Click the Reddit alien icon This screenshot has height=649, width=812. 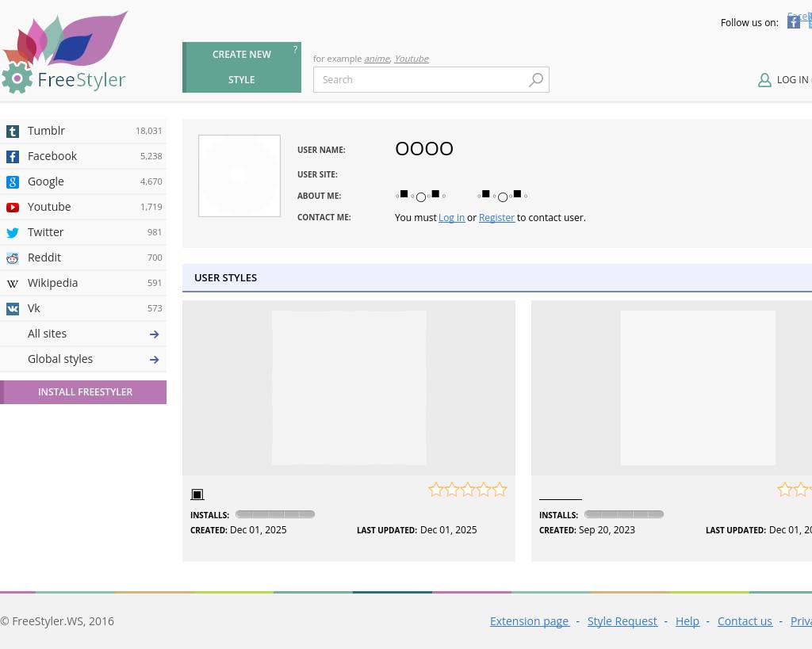[x=13, y=258]
